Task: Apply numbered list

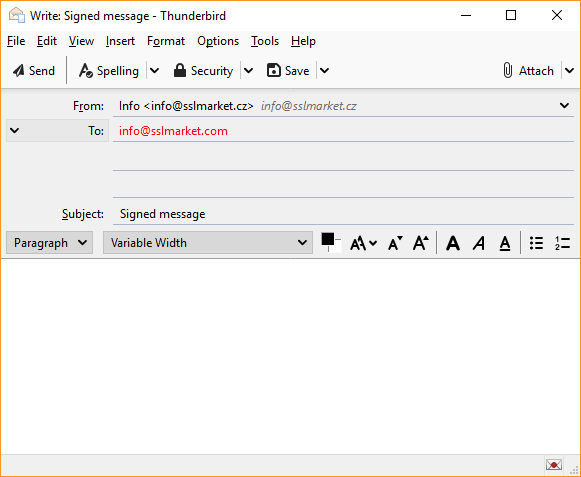Action: click(562, 243)
